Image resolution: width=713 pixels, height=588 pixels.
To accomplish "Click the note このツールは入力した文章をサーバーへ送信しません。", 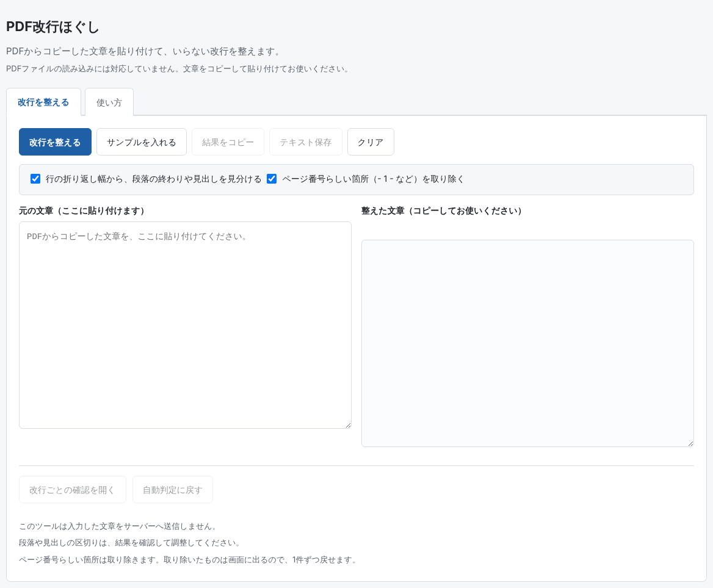I will pos(118,526).
